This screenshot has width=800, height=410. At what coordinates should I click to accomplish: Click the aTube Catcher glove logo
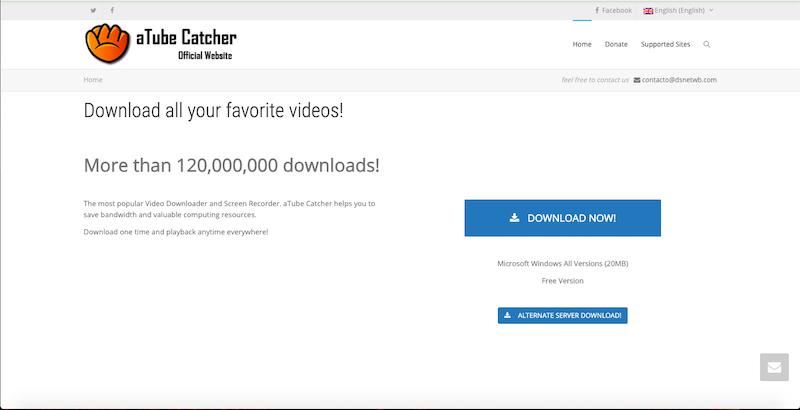(108, 43)
